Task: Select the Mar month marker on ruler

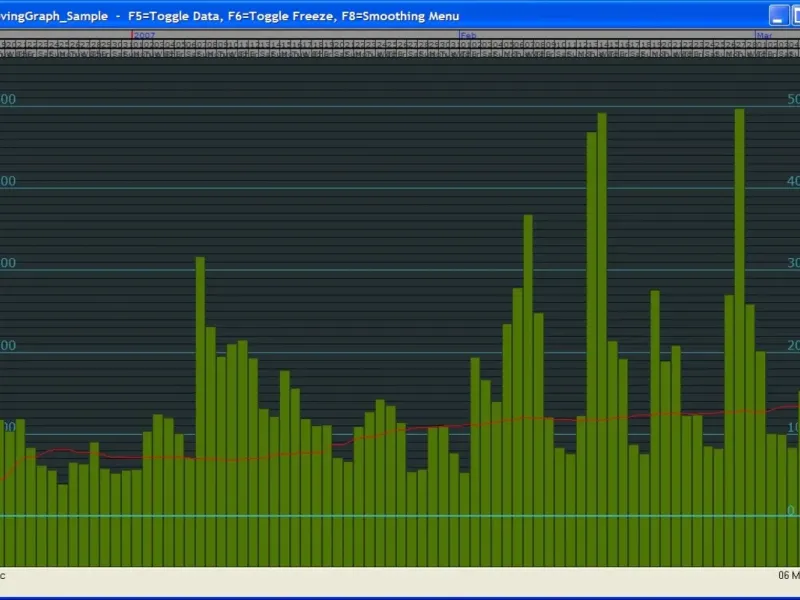Action: point(763,35)
